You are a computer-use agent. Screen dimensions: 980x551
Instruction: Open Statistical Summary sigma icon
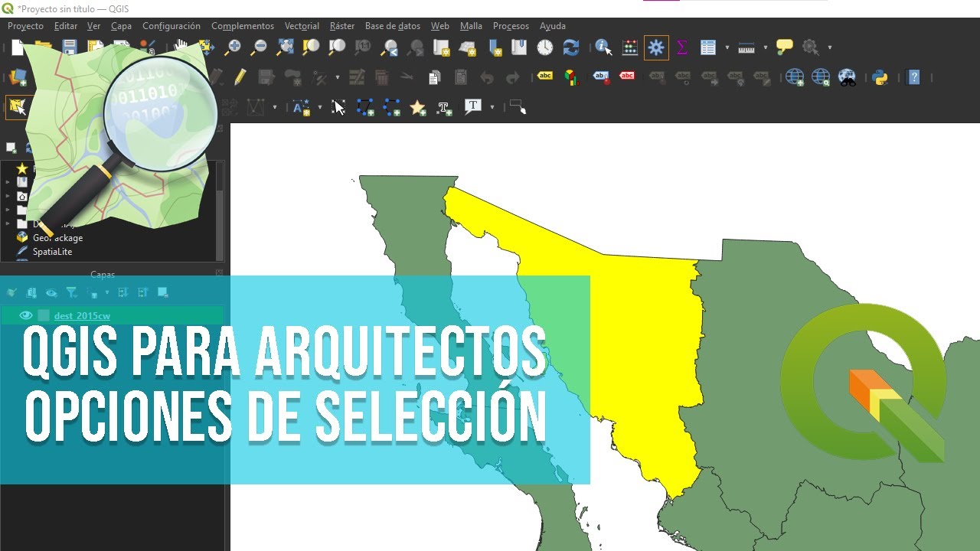[681, 47]
